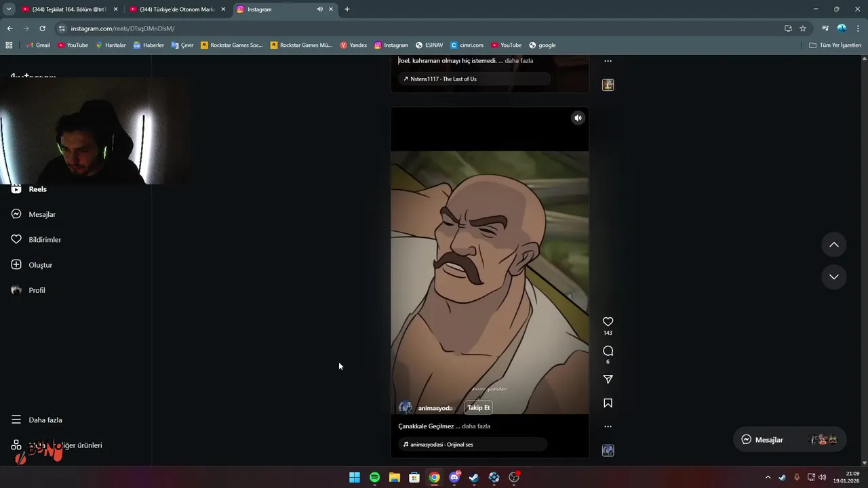868x488 pixels.
Task: Open the Chrome three-dot menu
Action: (x=859, y=28)
